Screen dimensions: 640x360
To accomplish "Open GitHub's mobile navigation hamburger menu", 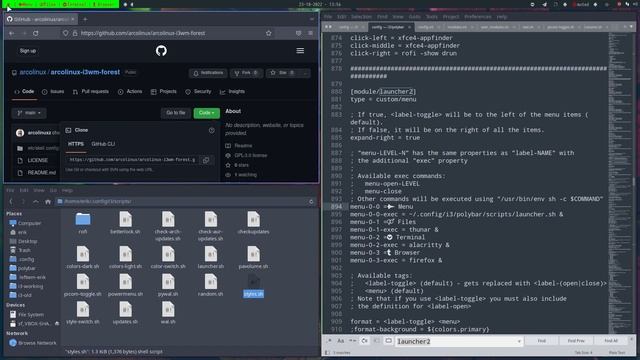I will pyautogui.click(x=300, y=51).
